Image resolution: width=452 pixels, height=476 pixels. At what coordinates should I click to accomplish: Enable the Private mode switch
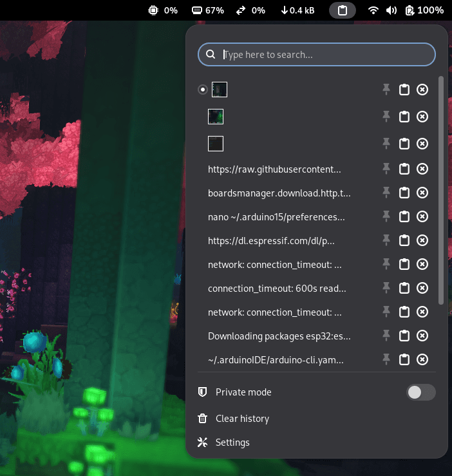[x=421, y=392]
